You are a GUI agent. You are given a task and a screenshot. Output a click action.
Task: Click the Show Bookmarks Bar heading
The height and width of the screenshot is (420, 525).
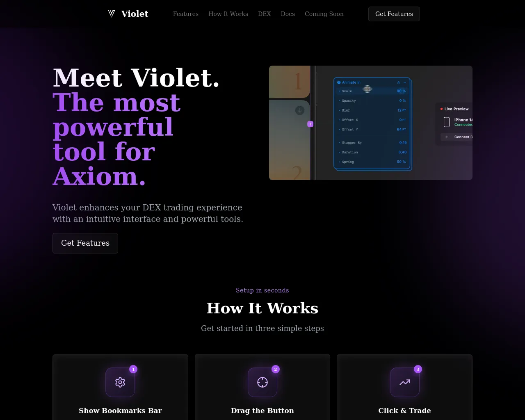tap(120, 411)
